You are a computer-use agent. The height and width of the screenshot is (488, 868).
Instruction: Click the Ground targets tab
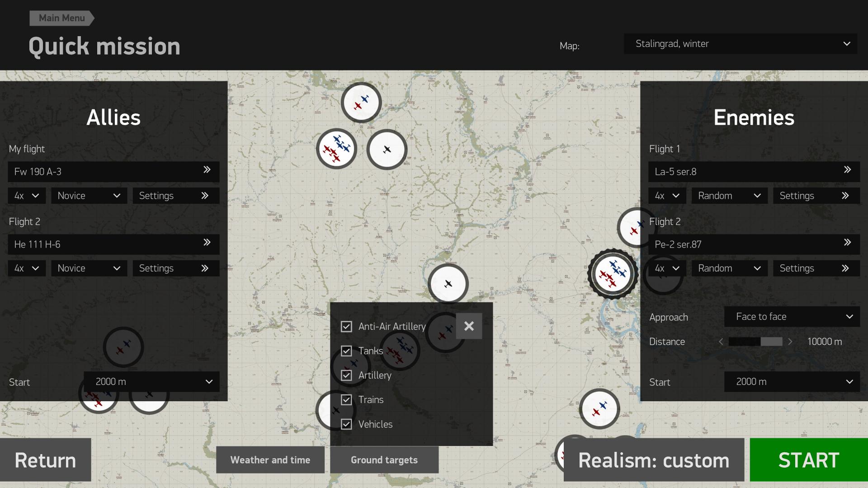(384, 460)
